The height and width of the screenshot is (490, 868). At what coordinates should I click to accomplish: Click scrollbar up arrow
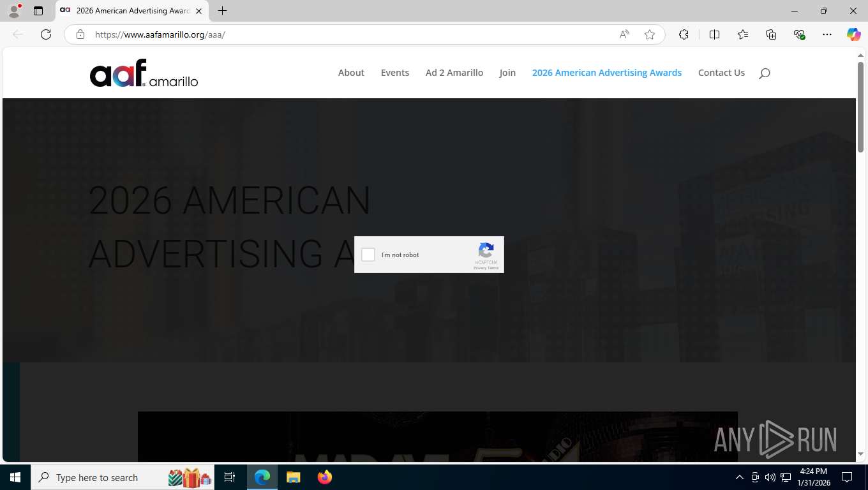click(860, 56)
